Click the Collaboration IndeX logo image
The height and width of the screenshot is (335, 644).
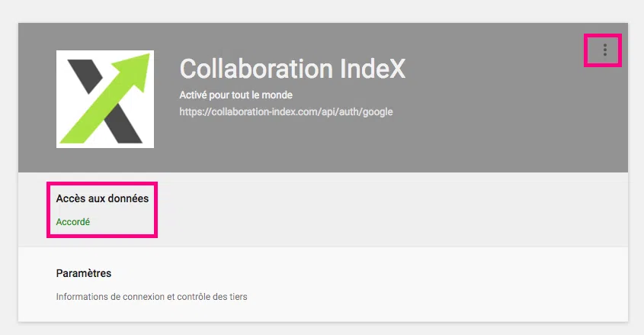click(x=105, y=99)
